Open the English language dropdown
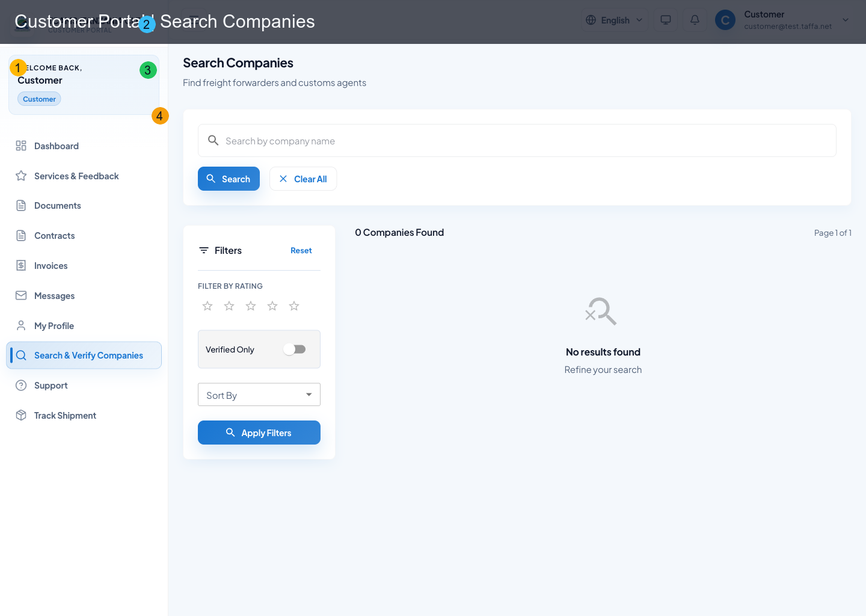The height and width of the screenshot is (616, 866). click(x=615, y=20)
